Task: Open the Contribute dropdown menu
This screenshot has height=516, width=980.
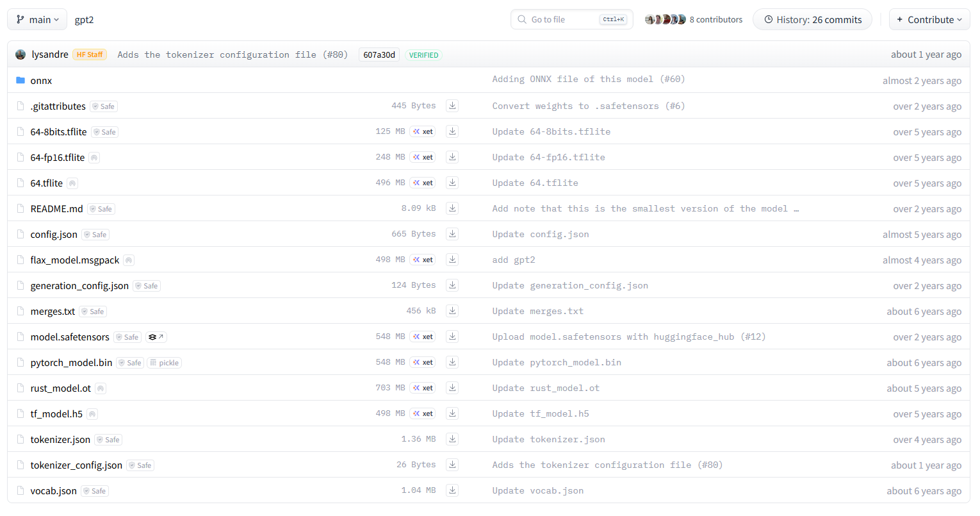Action: pyautogui.click(x=929, y=19)
